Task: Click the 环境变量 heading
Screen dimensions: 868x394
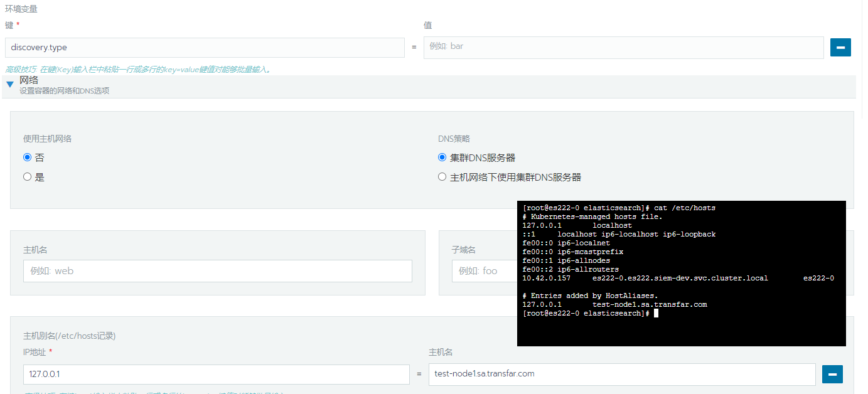Action: click(x=21, y=9)
